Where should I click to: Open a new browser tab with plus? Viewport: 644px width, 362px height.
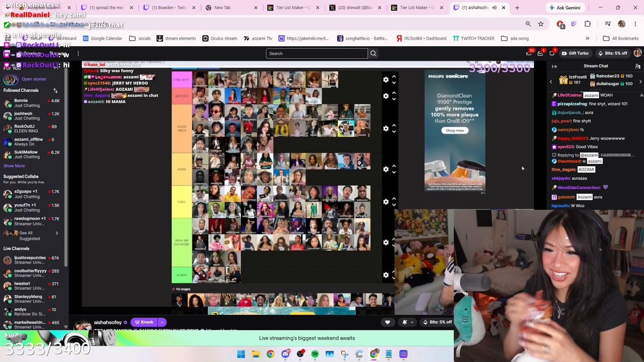coord(517,8)
